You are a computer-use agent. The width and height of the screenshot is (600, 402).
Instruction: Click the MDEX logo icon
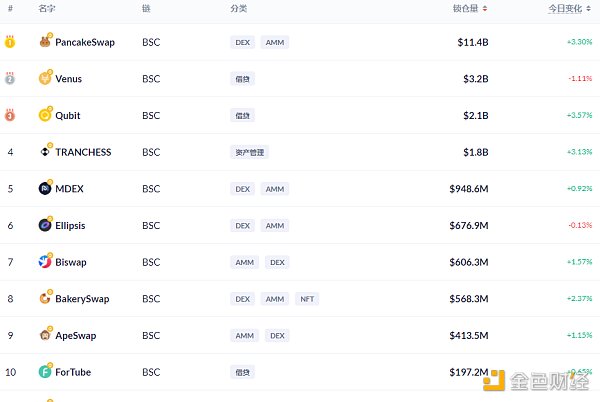click(x=45, y=188)
